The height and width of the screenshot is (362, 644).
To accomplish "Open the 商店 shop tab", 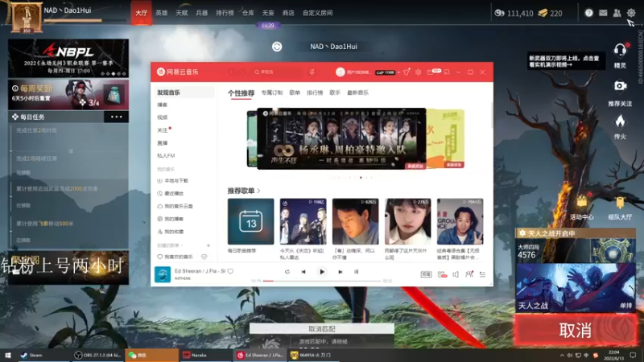I will point(288,13).
